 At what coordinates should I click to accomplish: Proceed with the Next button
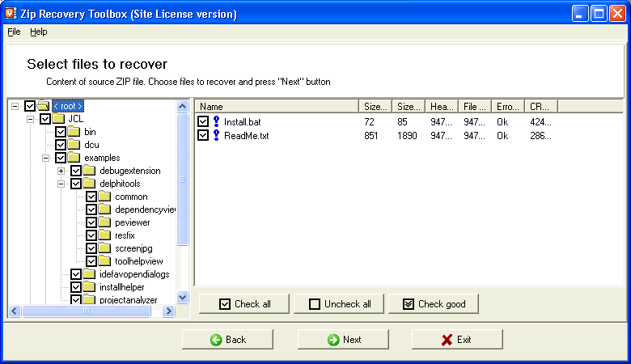tap(343, 340)
